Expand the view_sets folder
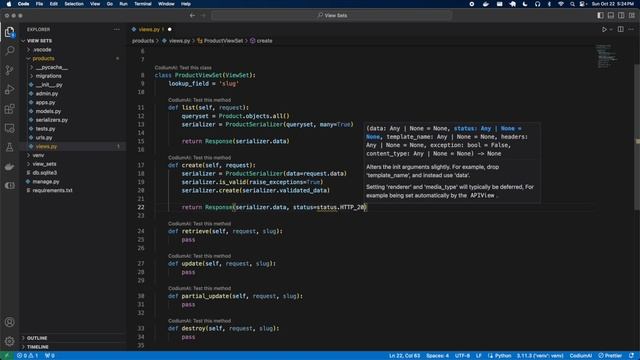 (x=73, y=164)
